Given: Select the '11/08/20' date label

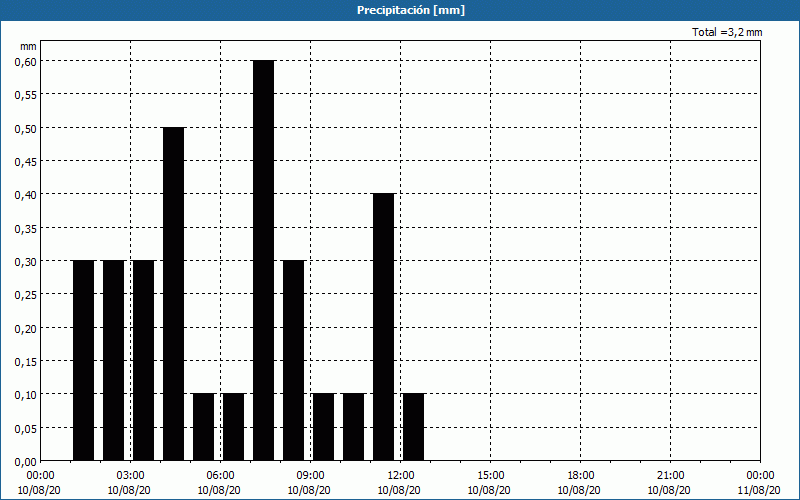Looking at the screenshot, I should pos(759,490).
